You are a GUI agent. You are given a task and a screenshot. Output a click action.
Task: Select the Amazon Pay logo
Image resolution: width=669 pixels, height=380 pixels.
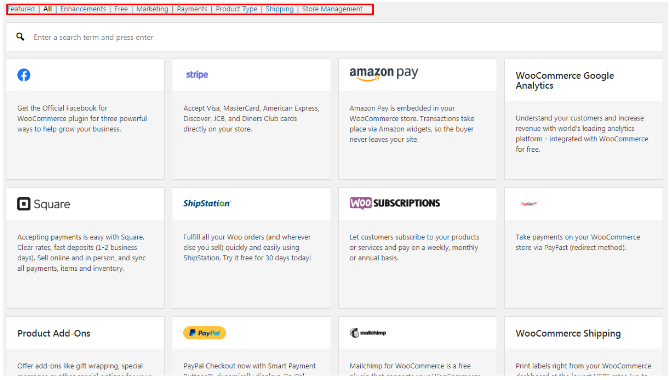[384, 73]
